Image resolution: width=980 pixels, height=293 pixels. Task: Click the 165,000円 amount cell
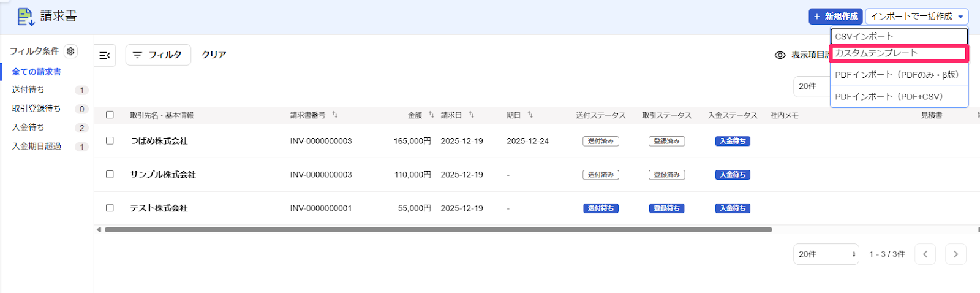412,141
